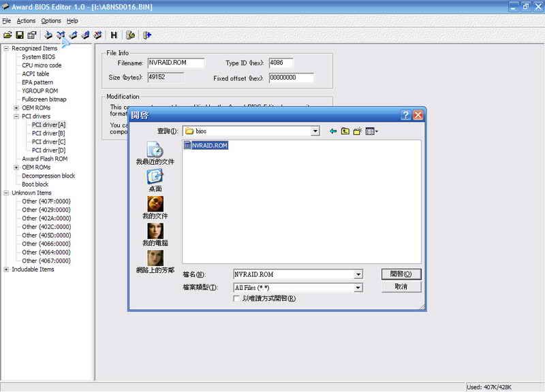545x392 pixels.
Task: Click the exit door icon in toolbar
Action: pos(147,35)
